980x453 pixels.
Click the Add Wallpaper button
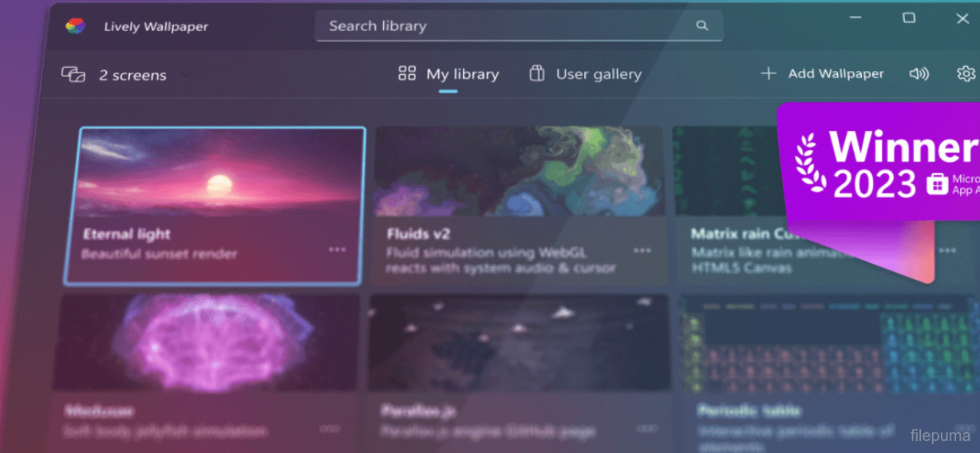(822, 73)
